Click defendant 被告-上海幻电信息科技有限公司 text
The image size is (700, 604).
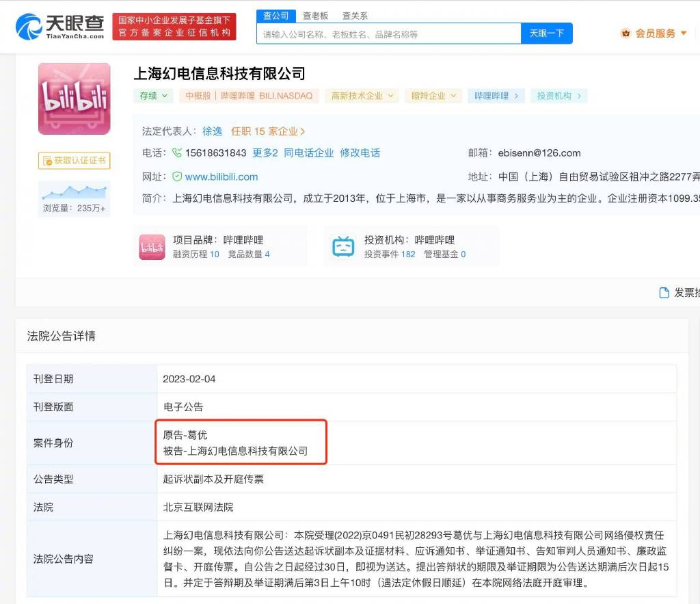[235, 451]
